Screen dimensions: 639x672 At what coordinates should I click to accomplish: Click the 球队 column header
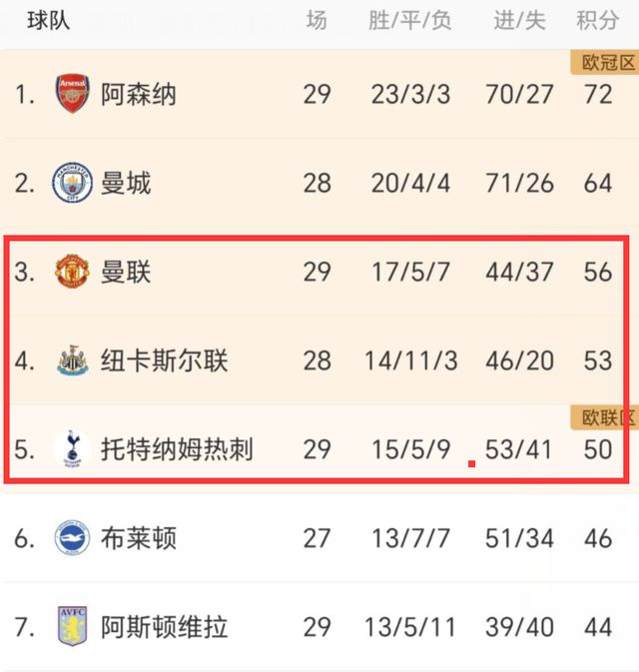48,20
